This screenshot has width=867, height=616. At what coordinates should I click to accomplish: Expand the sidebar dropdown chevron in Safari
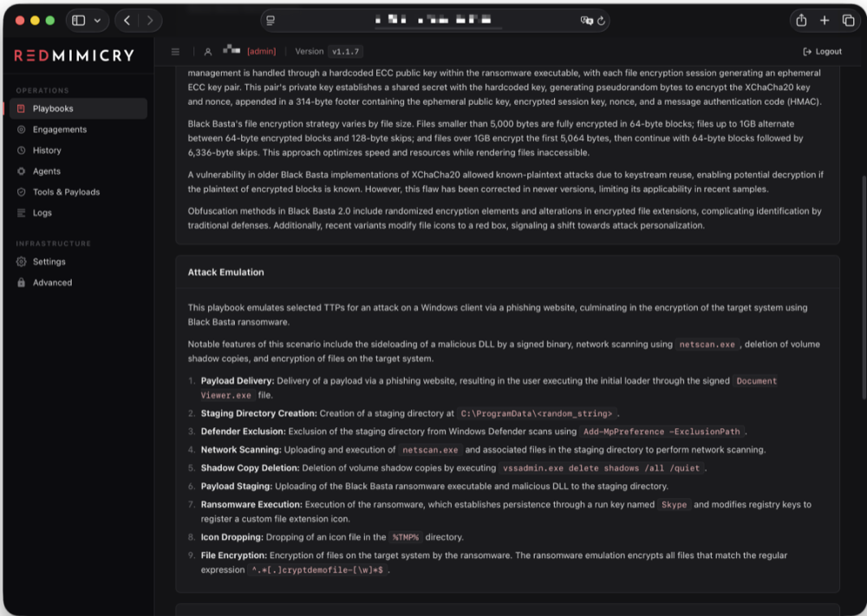click(x=97, y=21)
